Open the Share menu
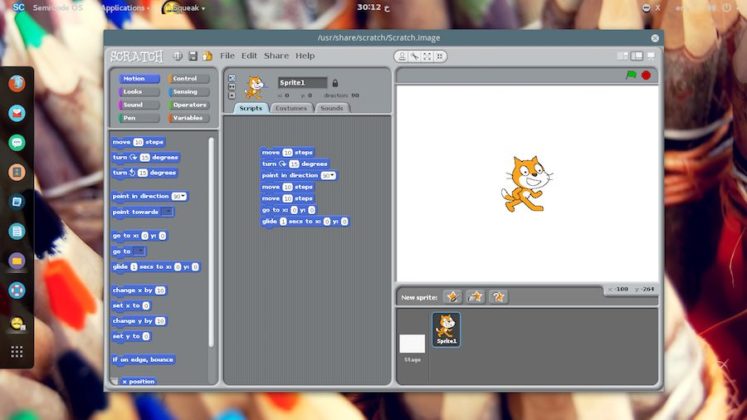 coord(276,56)
